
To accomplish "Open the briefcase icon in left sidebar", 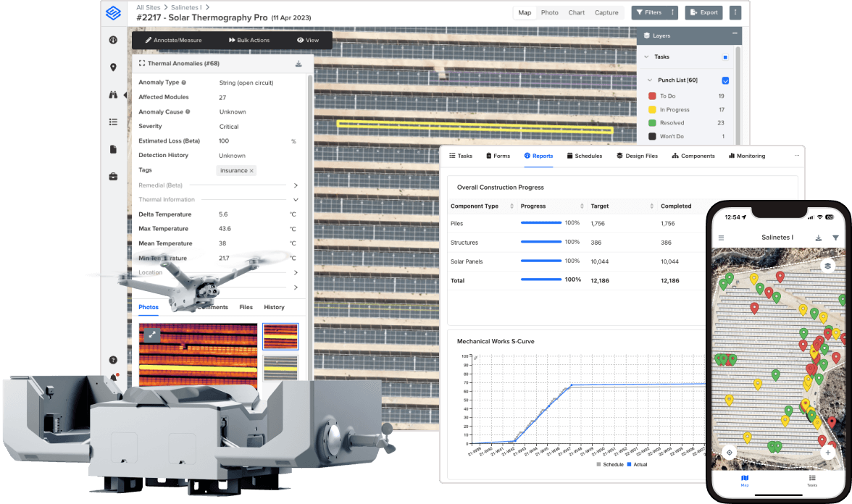I will [x=113, y=176].
